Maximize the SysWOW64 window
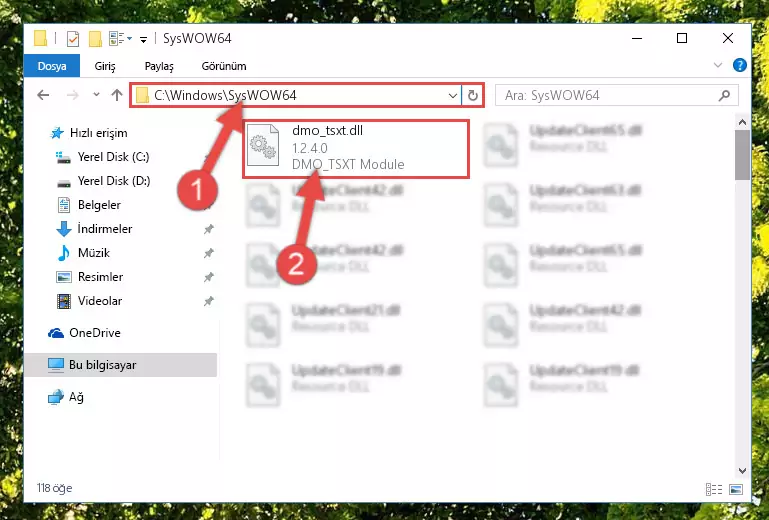Screen dimensions: 769x520 pos(682,38)
